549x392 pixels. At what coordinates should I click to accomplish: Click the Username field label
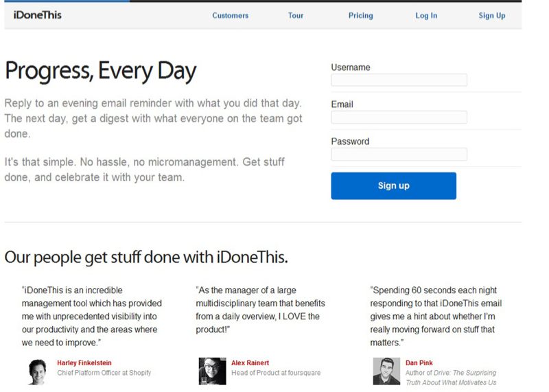(x=351, y=67)
